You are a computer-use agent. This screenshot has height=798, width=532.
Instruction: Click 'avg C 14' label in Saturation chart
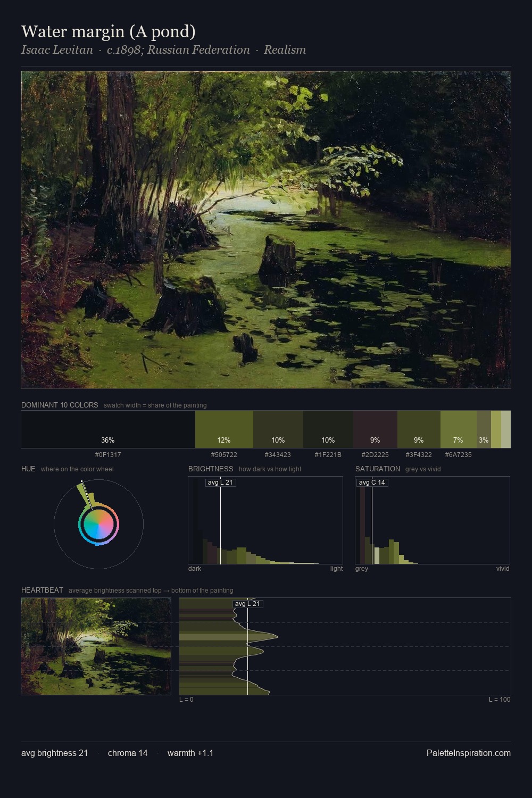(x=372, y=483)
